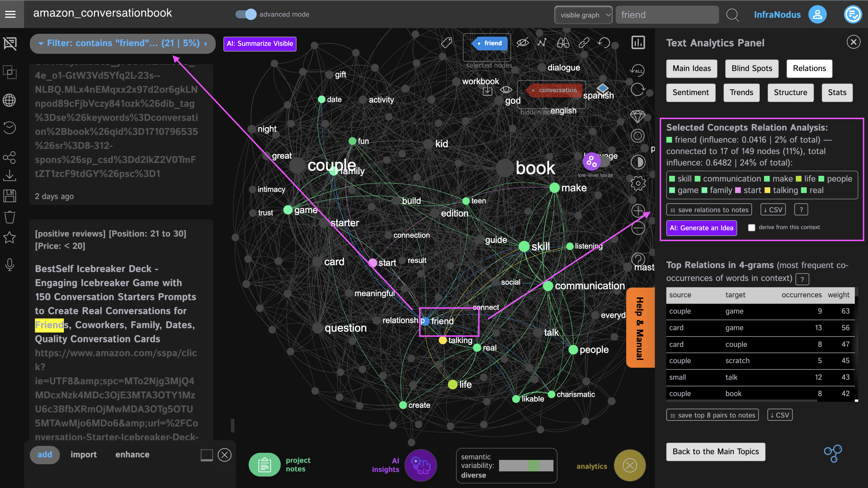The height and width of the screenshot is (488, 868).
Task: Click the globe sidebar icon
Action: point(9,100)
